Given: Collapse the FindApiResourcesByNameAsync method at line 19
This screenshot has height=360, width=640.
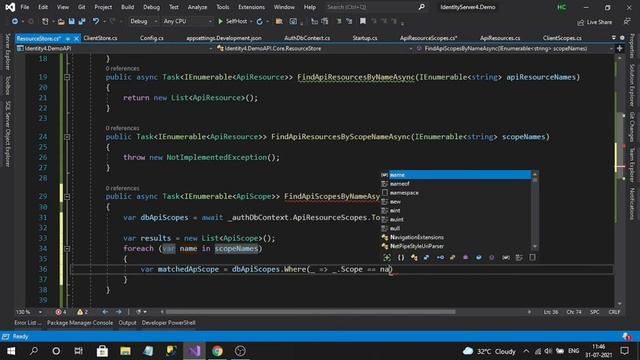Looking at the screenshot, I should [67, 77].
